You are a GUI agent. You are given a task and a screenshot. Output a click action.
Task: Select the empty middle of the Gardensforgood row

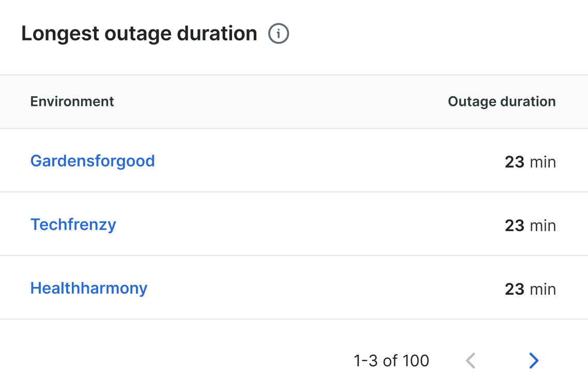(320, 161)
